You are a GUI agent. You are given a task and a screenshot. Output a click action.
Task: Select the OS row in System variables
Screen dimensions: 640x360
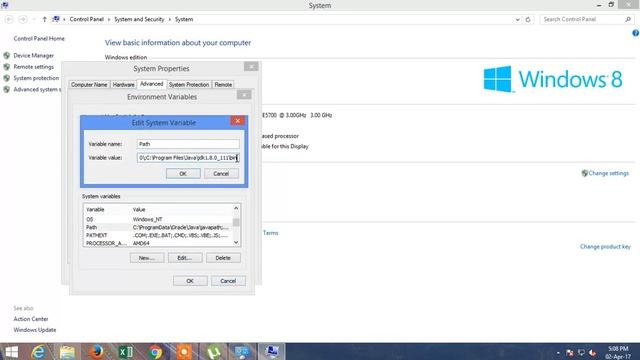158,220
